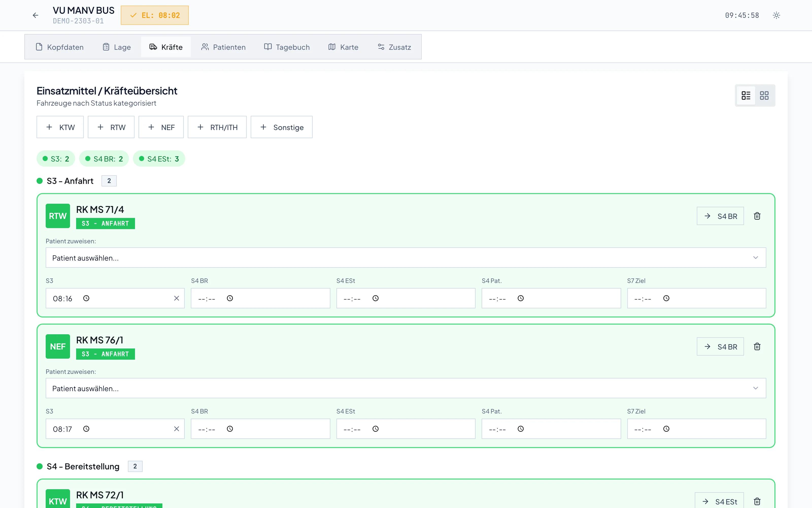Screen dimensions: 812x508
Task: Open the Kopfdaten tab
Action: coord(60,47)
